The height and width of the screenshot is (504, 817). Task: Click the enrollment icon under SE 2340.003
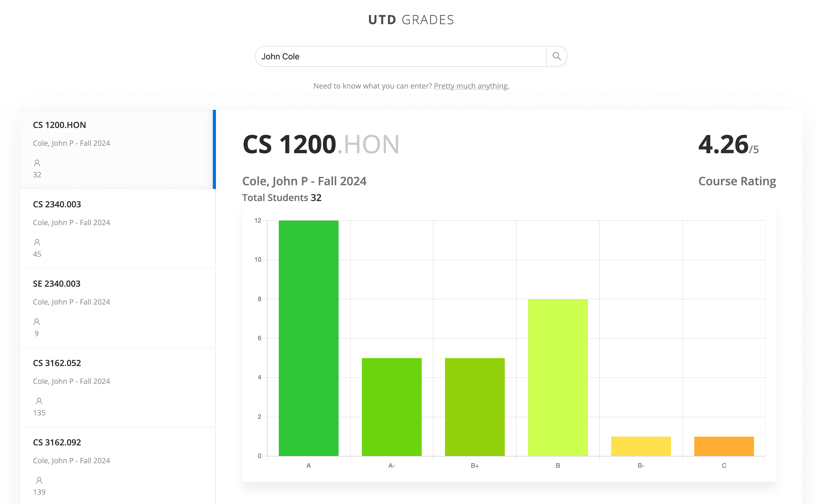click(x=37, y=321)
